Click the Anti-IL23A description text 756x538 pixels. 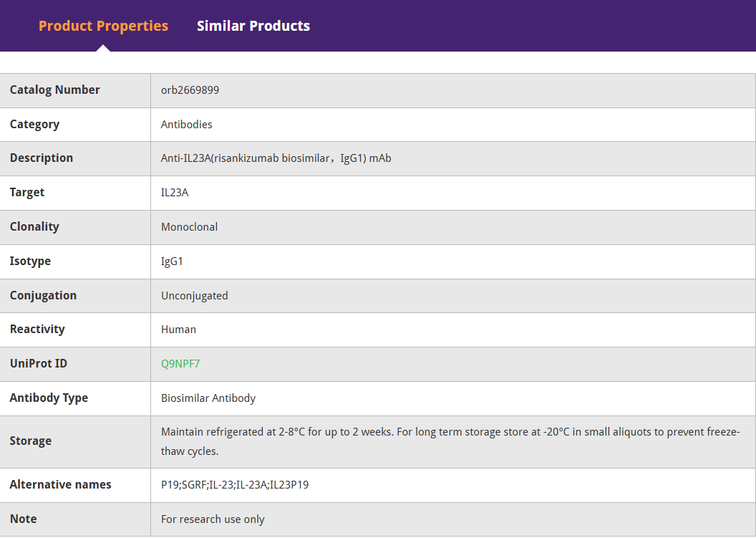pos(276,158)
